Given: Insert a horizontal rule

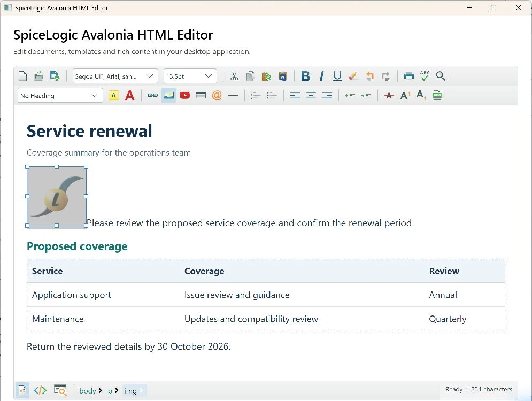Looking at the screenshot, I should click(x=233, y=95).
